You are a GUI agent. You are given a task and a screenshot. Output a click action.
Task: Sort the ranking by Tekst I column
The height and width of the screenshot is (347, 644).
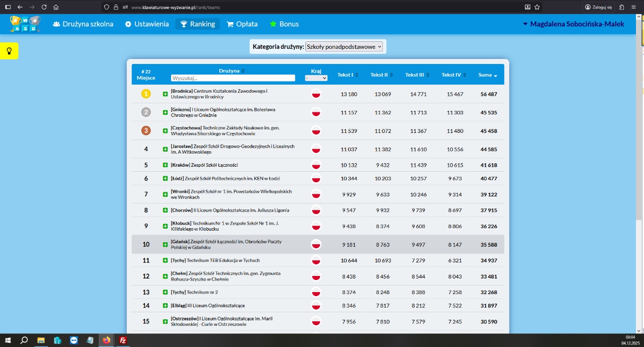pos(348,75)
